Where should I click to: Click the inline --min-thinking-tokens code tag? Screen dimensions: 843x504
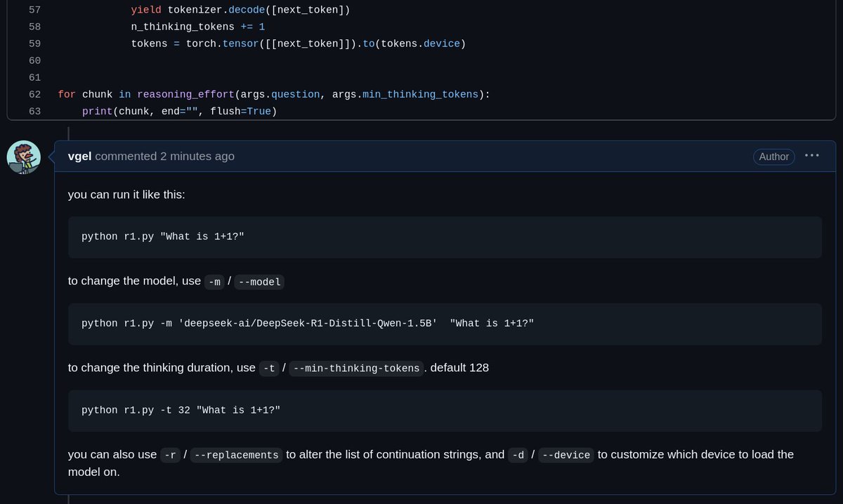pos(356,369)
